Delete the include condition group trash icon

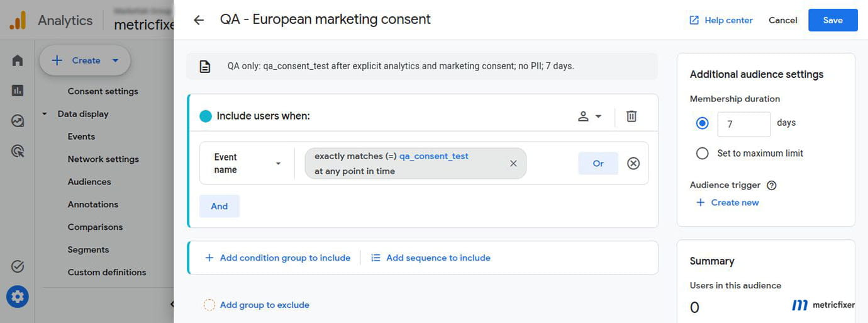[x=632, y=116]
